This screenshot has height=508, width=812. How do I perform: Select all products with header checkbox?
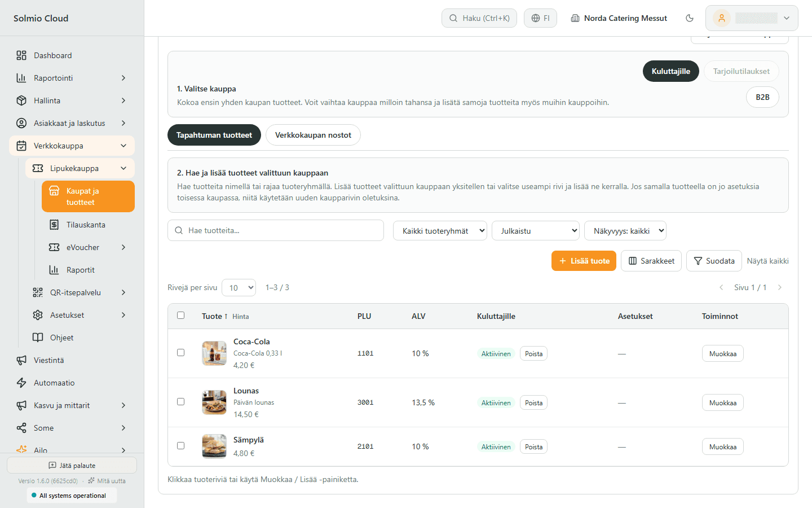tap(181, 316)
